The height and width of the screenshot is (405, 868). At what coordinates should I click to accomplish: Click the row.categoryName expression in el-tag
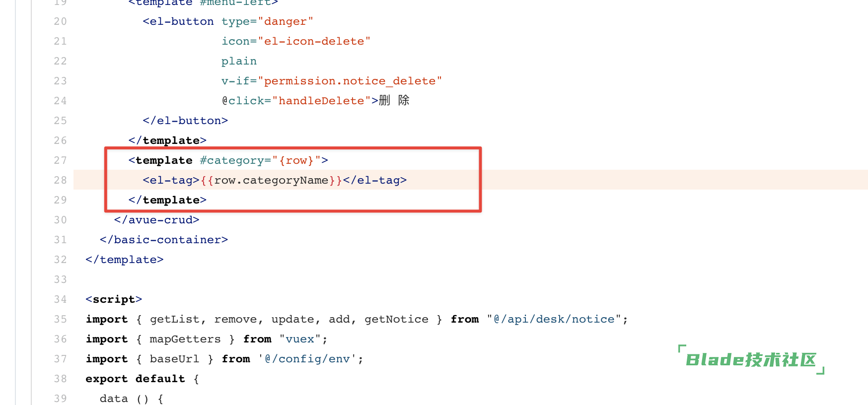point(271,180)
